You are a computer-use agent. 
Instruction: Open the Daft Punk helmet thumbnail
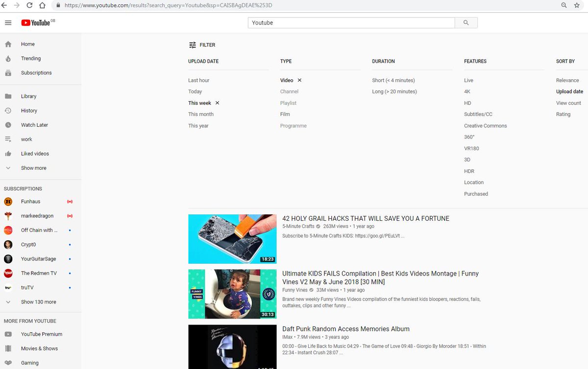pyautogui.click(x=232, y=347)
